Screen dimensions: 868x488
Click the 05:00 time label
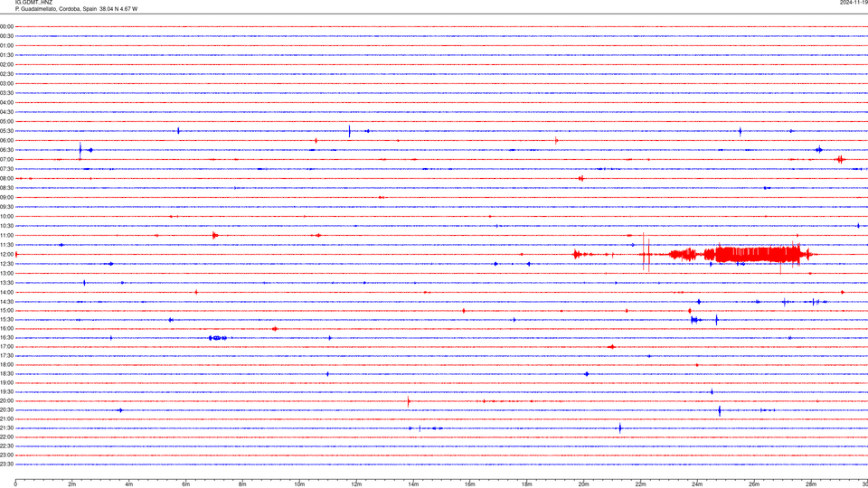click(6, 122)
